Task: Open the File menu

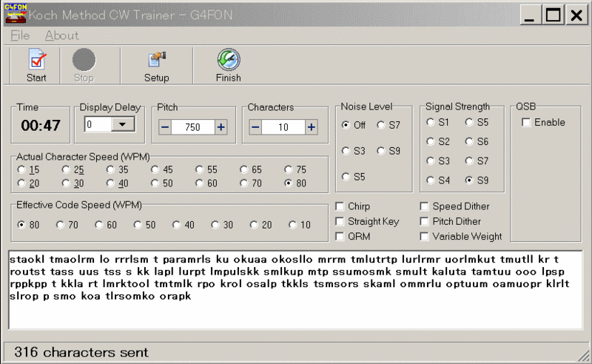Action: coord(20,36)
